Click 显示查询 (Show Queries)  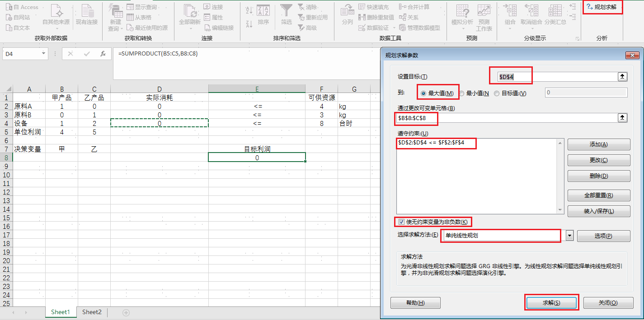pyautogui.click(x=141, y=7)
